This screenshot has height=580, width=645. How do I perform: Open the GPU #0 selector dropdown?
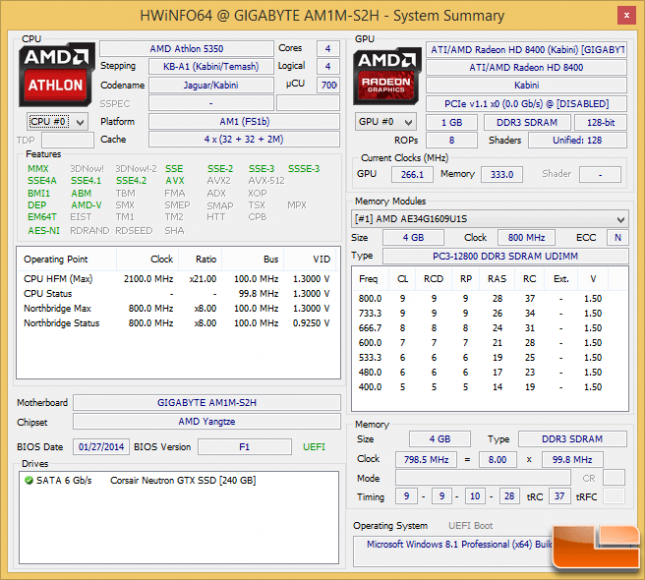(x=386, y=122)
